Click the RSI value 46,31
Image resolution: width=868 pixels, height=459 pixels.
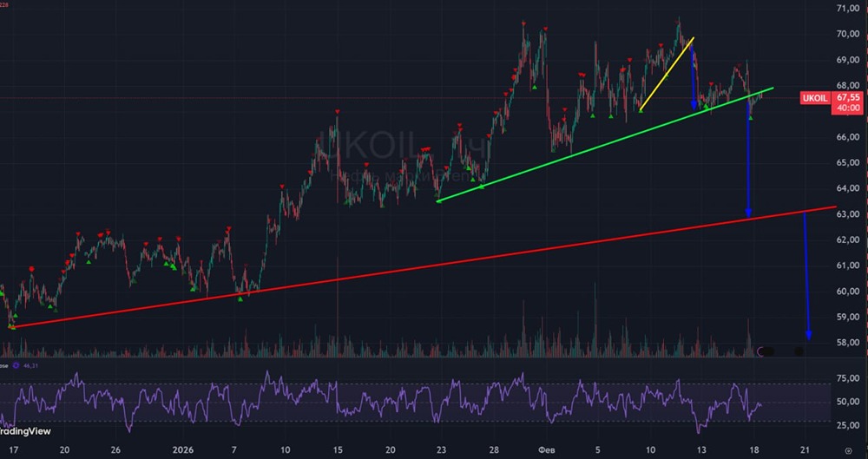coord(30,365)
